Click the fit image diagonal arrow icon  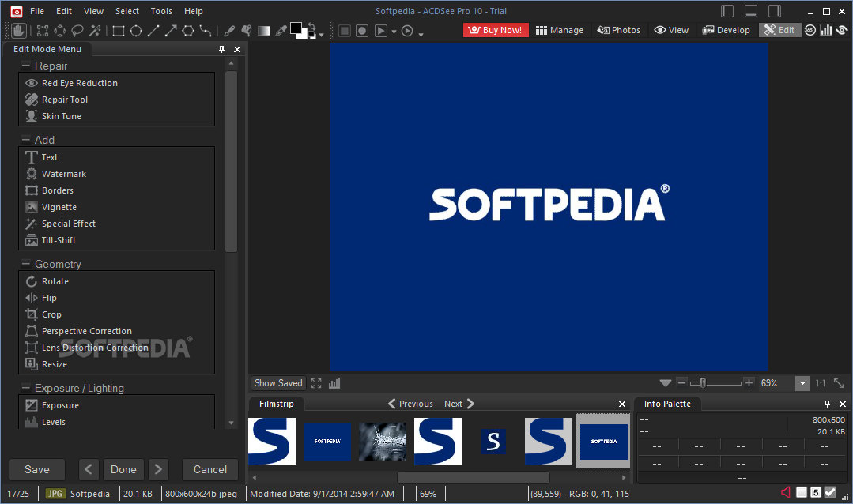[x=839, y=383]
